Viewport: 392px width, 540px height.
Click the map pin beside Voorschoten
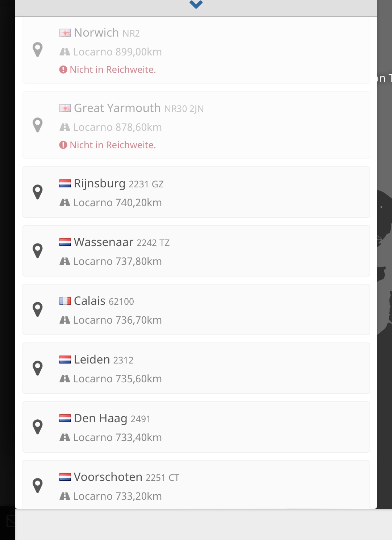[38, 486]
